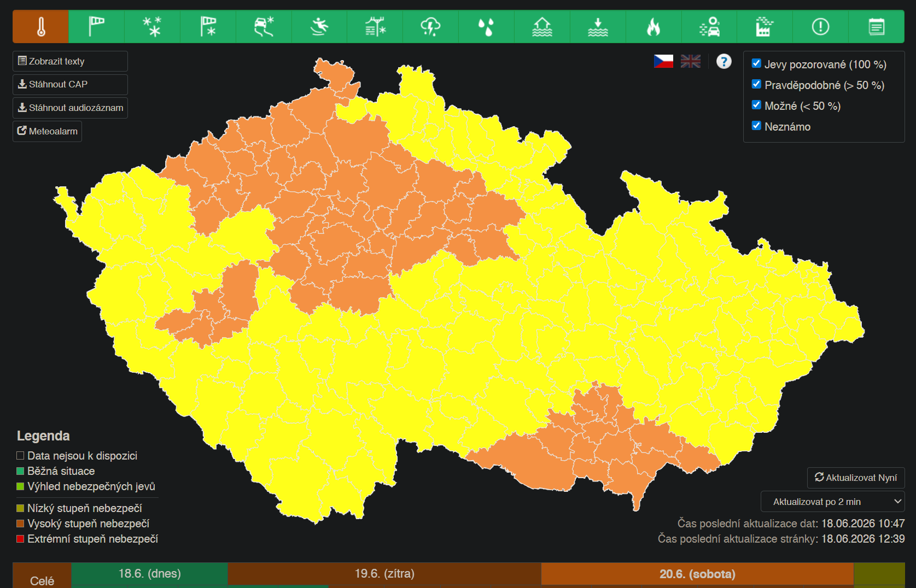The width and height of the screenshot is (916, 588).
Task: Show fire danger flame icon
Action: [654, 26]
